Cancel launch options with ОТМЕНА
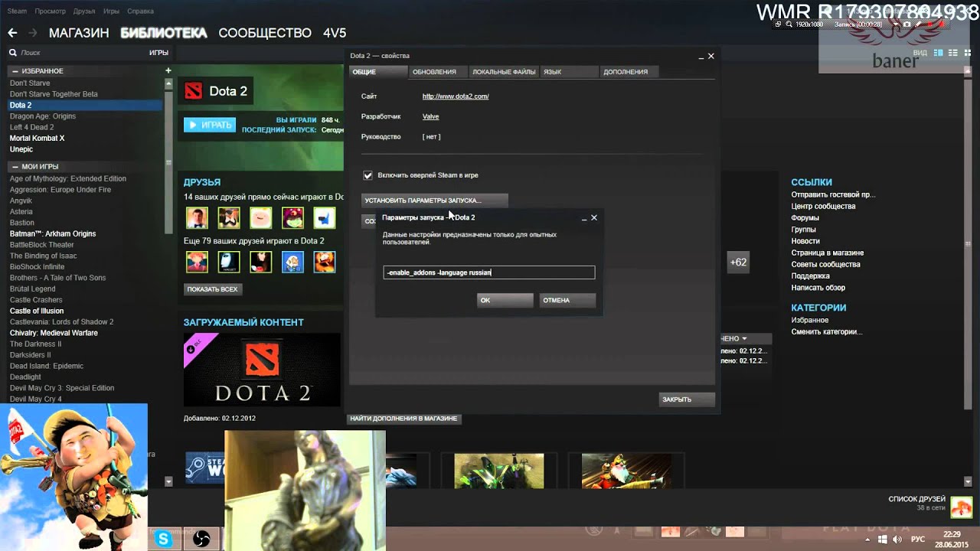Image resolution: width=980 pixels, height=551 pixels. 567,300
